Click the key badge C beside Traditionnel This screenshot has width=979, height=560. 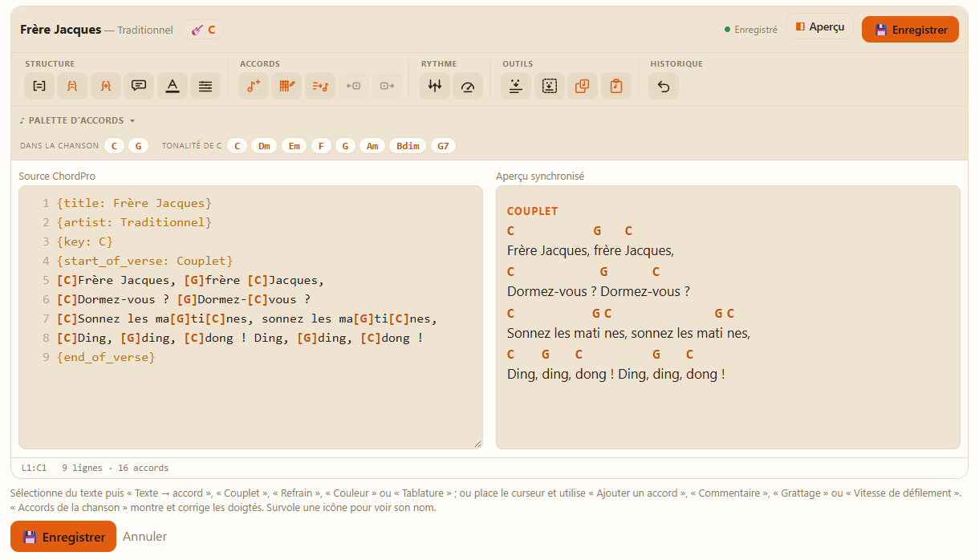pyautogui.click(x=202, y=30)
